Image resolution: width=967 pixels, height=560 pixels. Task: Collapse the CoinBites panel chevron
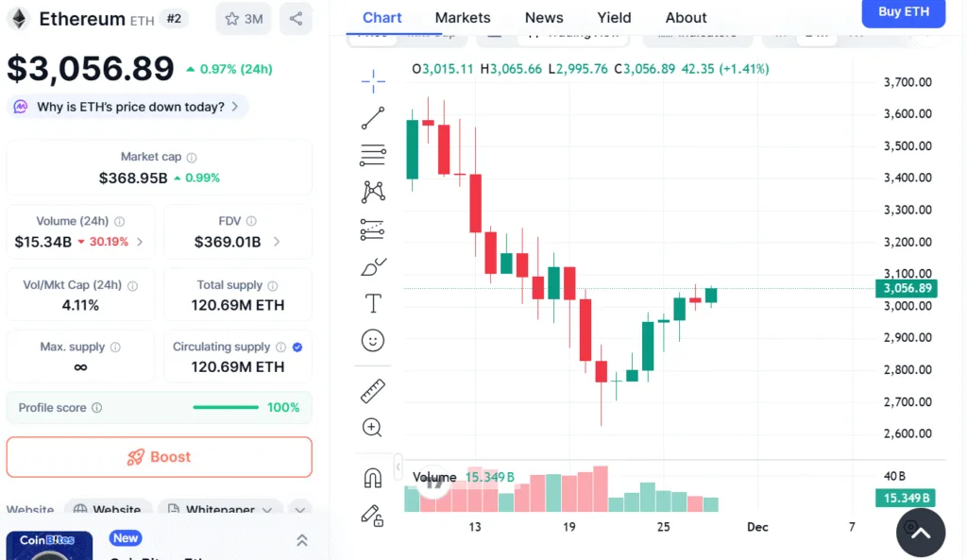point(302,539)
